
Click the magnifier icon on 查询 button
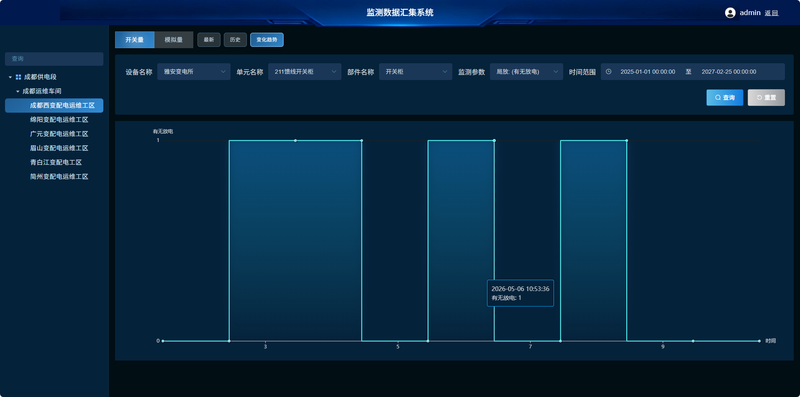pyautogui.click(x=718, y=97)
